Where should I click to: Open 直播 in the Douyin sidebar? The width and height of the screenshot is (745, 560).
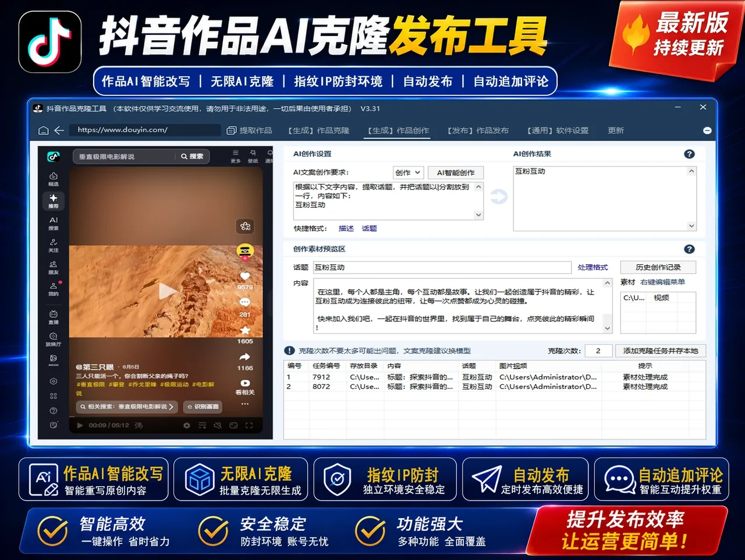click(x=54, y=317)
